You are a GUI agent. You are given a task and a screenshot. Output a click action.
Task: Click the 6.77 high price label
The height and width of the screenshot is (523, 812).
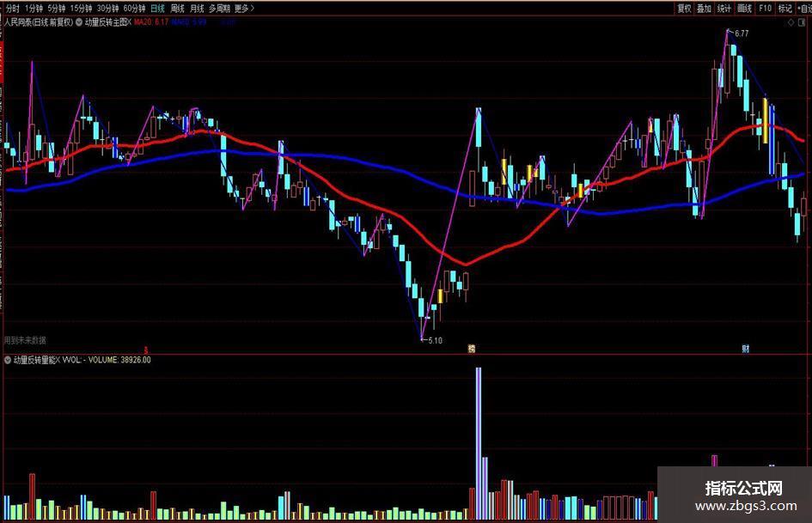tap(742, 33)
